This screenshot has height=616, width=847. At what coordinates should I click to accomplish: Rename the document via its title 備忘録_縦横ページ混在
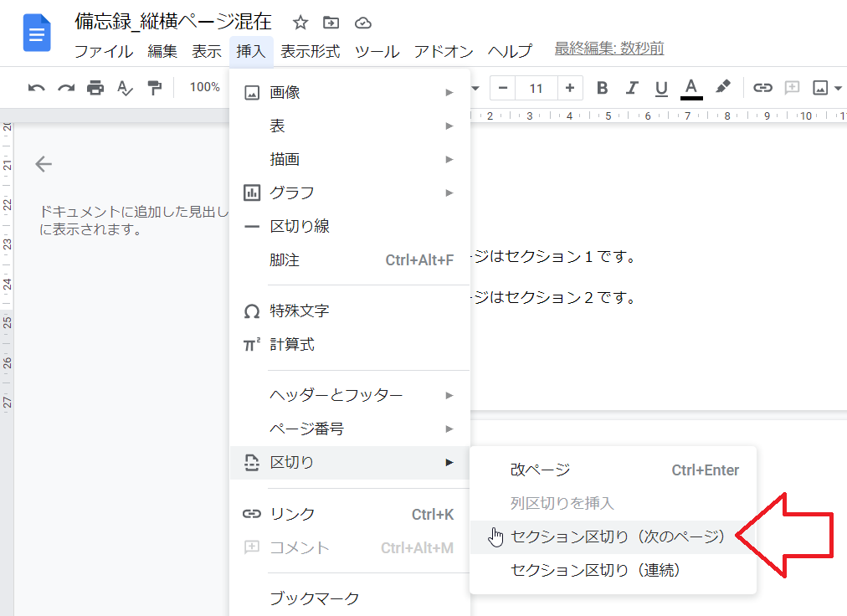point(173,22)
